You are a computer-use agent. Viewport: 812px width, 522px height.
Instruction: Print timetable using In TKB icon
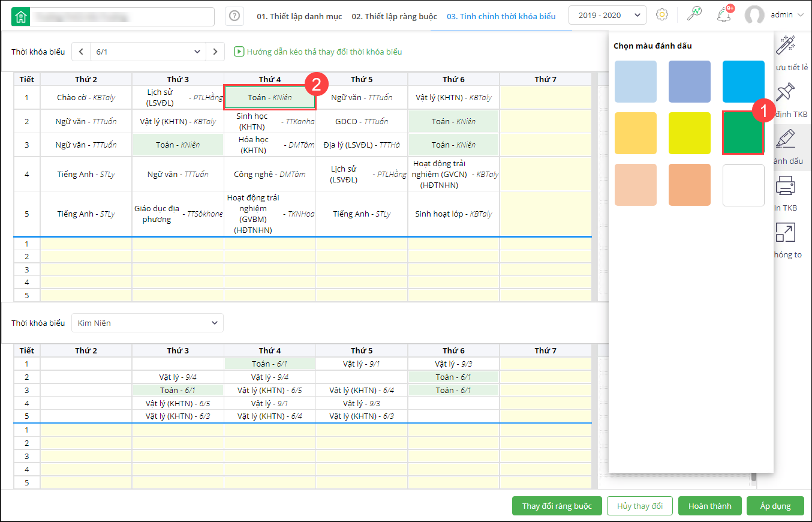tap(786, 187)
